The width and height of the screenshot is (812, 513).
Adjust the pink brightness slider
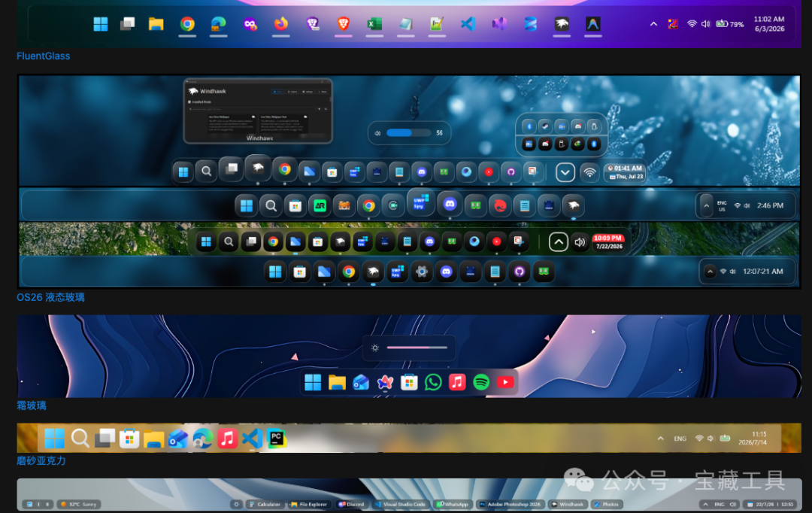tap(417, 348)
